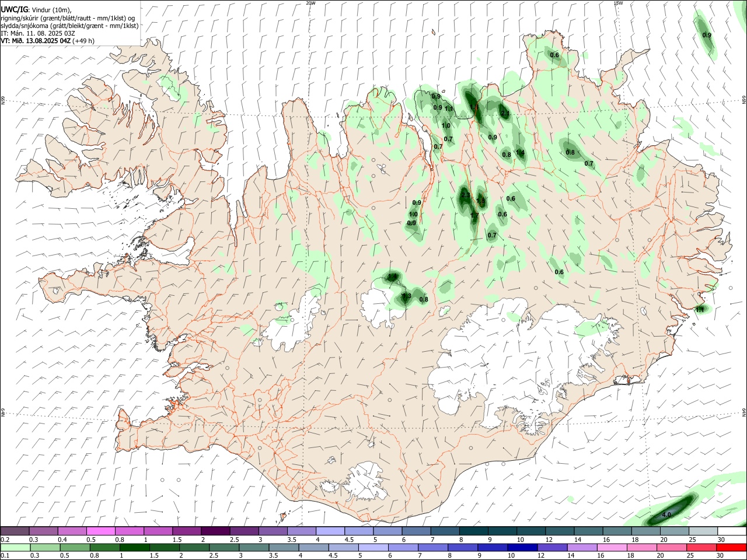
Task: Click the 1.7 precipitation value label
Action: click(x=474, y=216)
